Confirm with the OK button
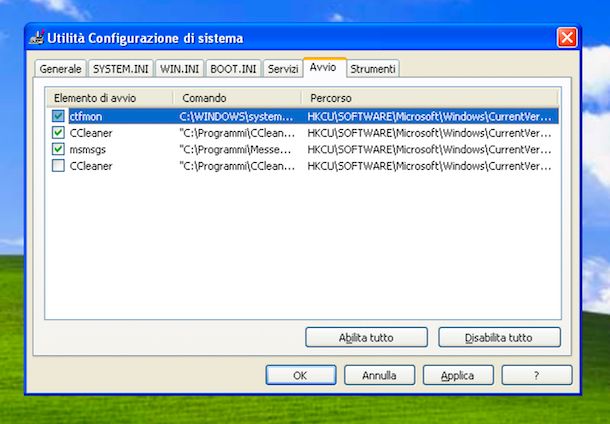Screen dimensions: 610x424 pos(301,375)
